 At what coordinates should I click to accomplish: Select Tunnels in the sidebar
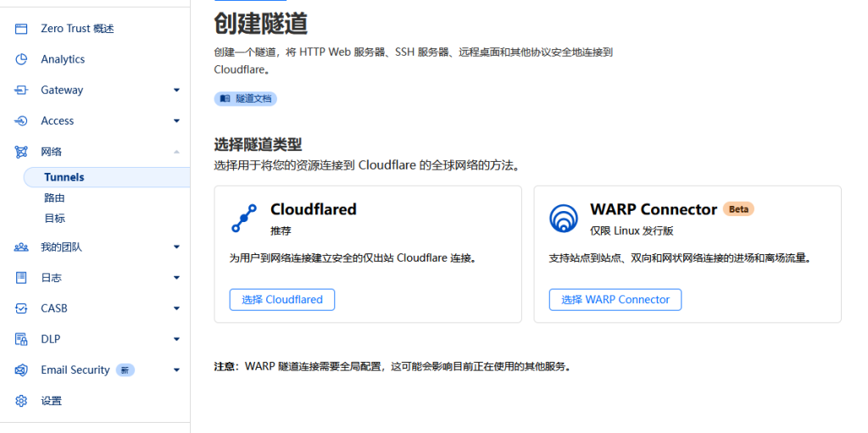107,177
